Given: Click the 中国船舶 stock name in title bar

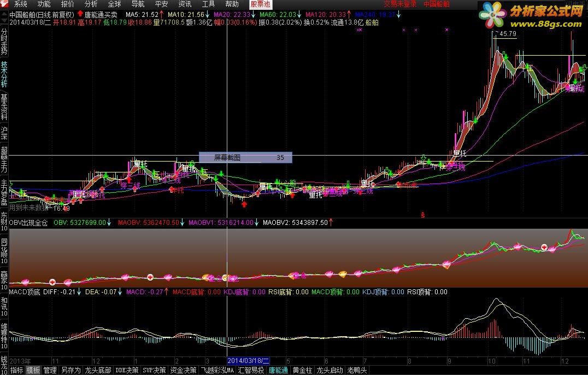Looking at the screenshot, I should click(437, 4).
